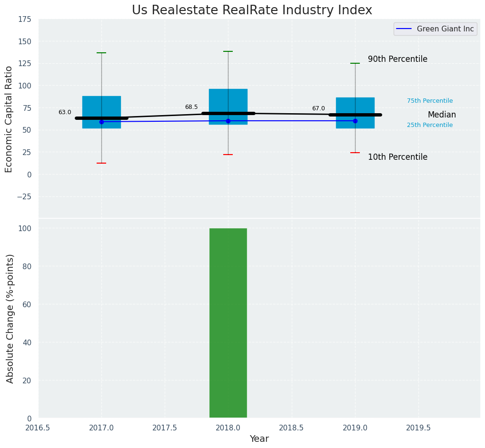
Task: Click the 90th Percentile annotation
Action: [397, 59]
